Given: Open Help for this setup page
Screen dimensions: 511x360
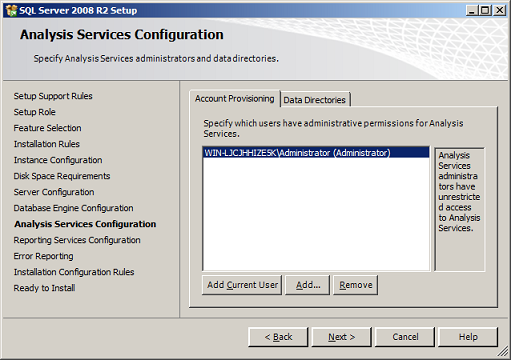Looking at the screenshot, I should (x=468, y=337).
